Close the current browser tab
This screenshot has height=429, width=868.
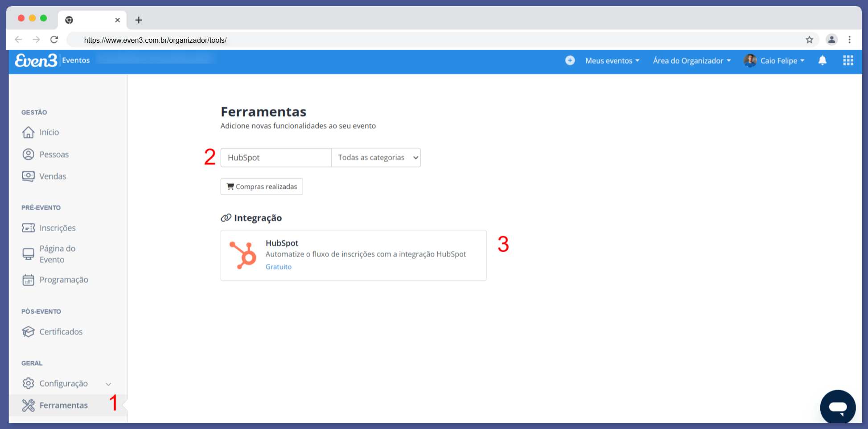click(x=117, y=20)
